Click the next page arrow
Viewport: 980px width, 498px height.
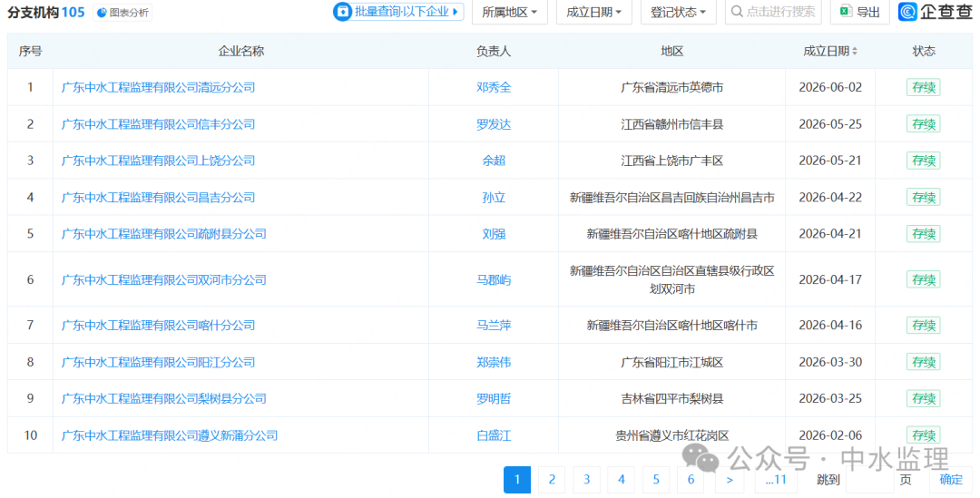pyautogui.click(x=730, y=479)
